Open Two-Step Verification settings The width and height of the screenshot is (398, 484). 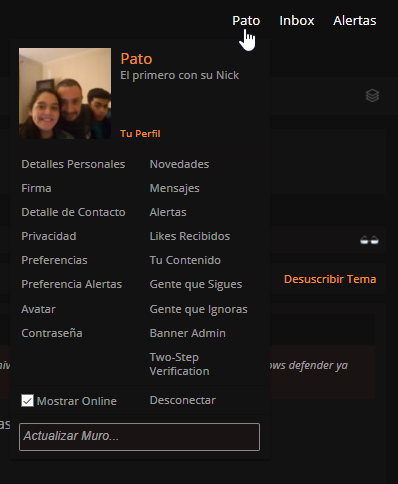pos(179,364)
